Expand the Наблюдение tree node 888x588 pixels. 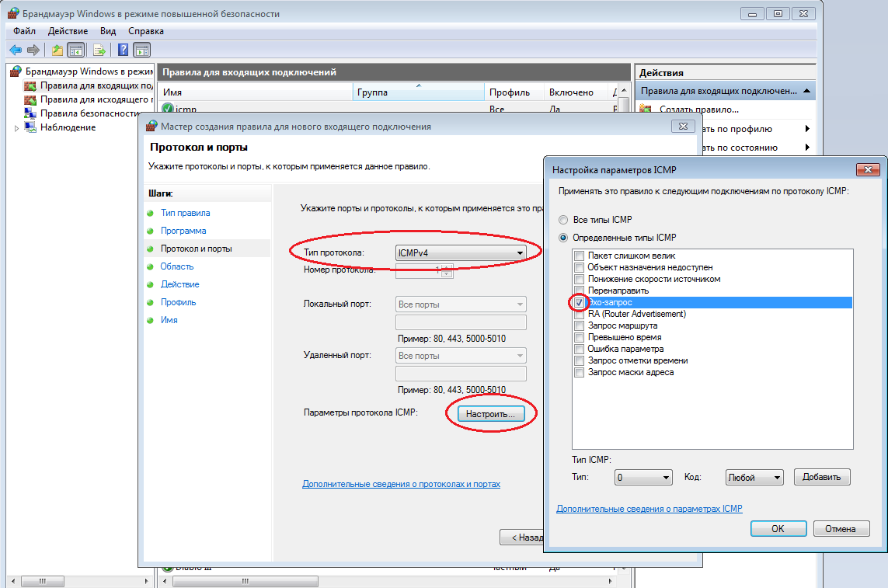pos(16,129)
